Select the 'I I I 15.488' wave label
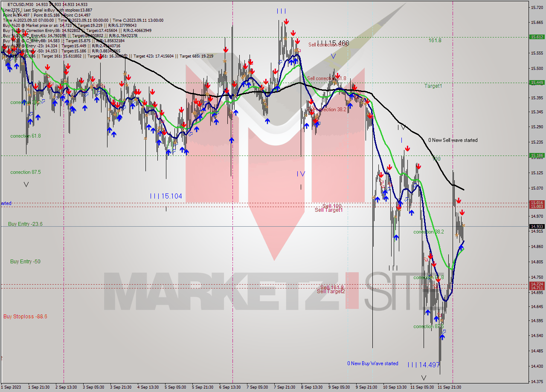 click(333, 43)
